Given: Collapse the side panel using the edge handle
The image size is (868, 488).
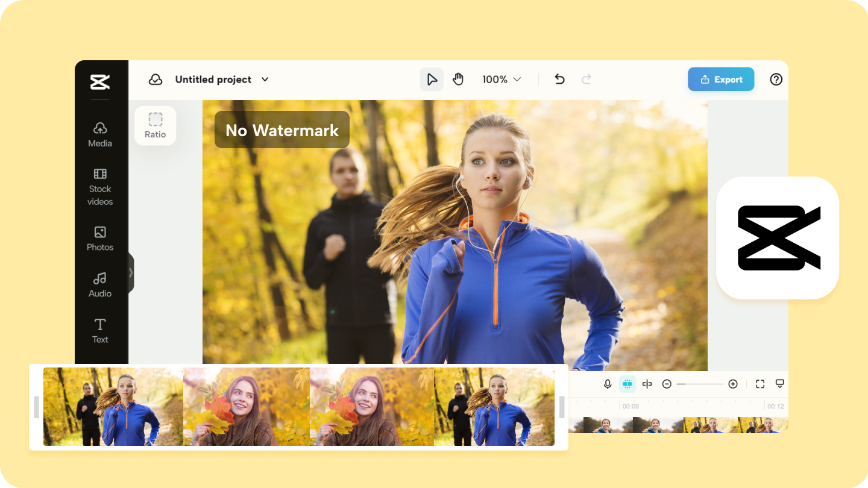Looking at the screenshot, I should tap(131, 272).
